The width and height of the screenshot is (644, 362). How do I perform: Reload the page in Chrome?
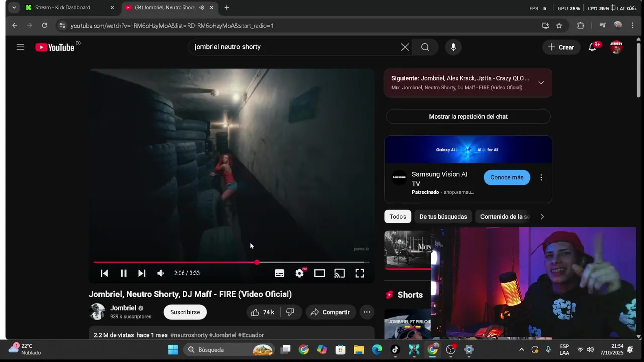point(44,25)
